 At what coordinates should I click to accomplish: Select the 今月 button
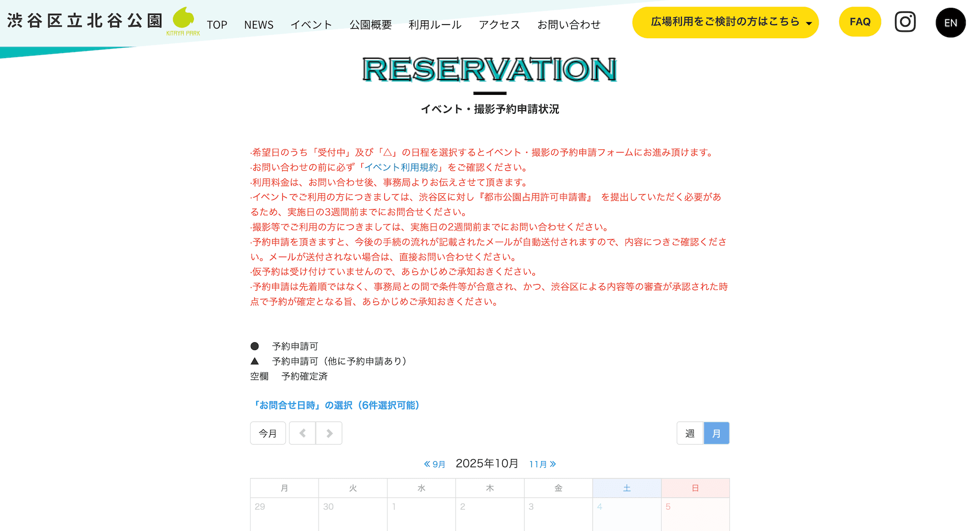(267, 433)
